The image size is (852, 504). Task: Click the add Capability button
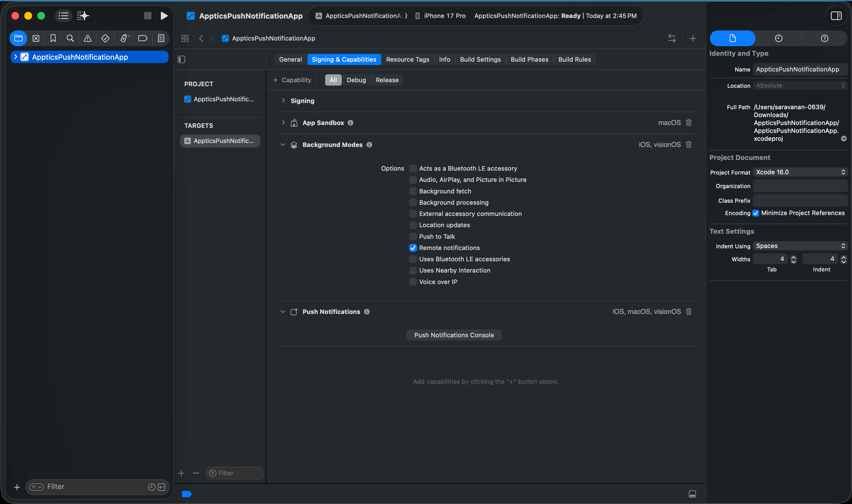click(292, 80)
